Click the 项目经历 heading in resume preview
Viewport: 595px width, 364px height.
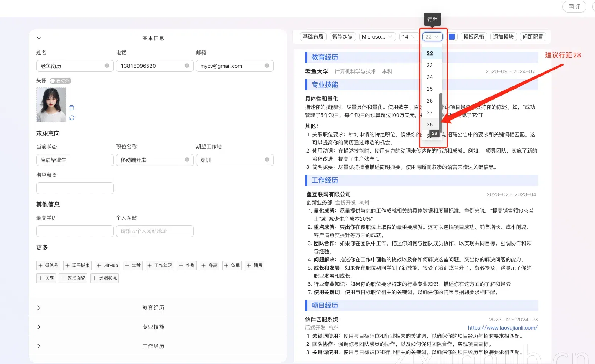coord(325,305)
